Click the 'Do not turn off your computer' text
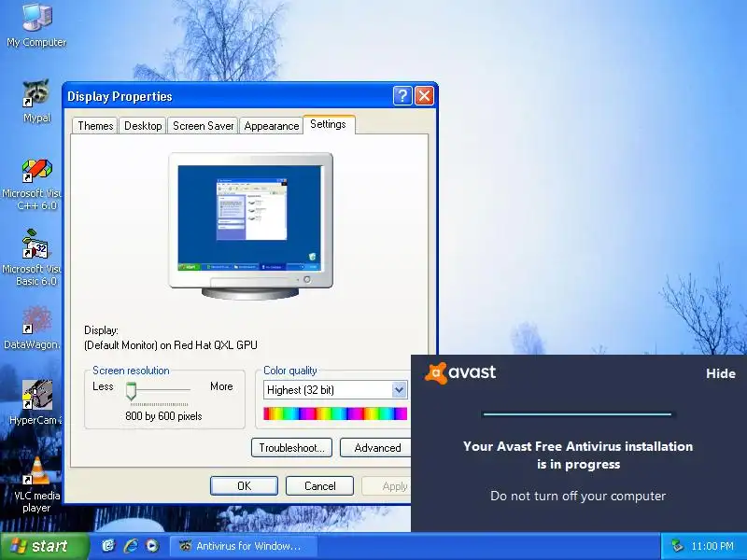 578,496
